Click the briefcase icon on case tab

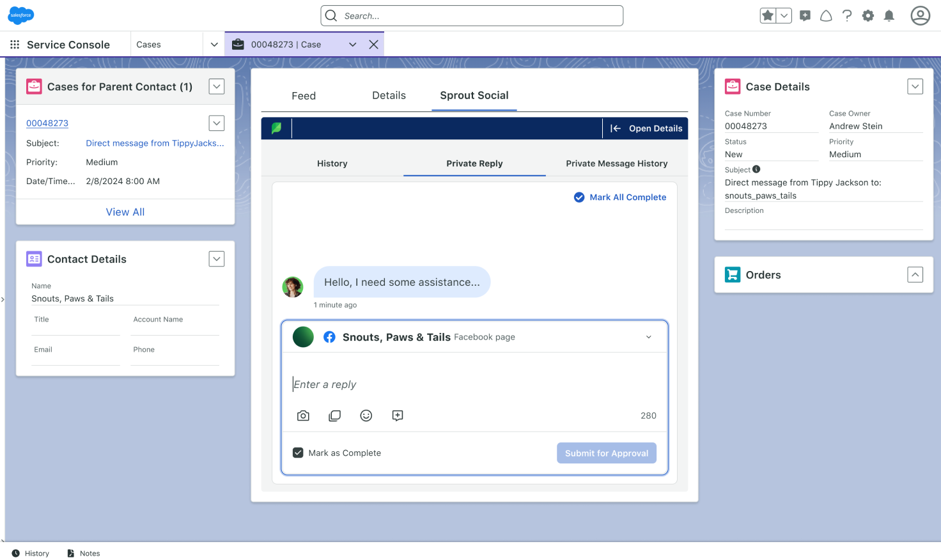point(238,44)
